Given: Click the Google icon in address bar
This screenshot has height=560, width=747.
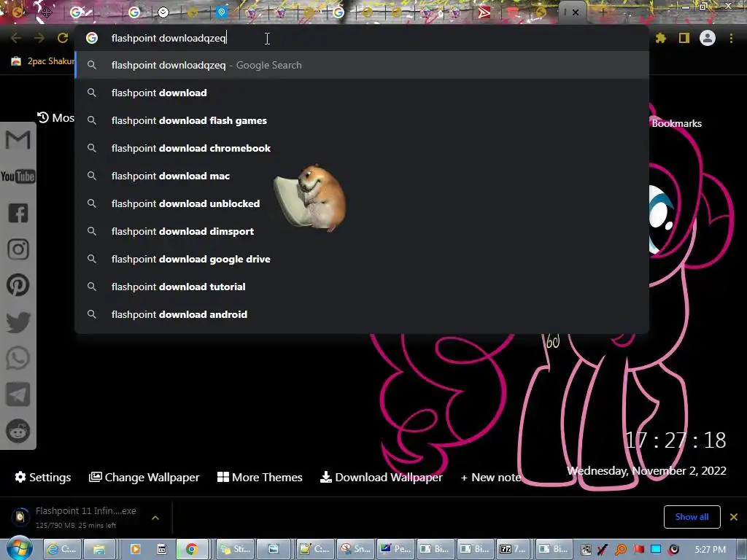Looking at the screenshot, I should pos(92,38).
